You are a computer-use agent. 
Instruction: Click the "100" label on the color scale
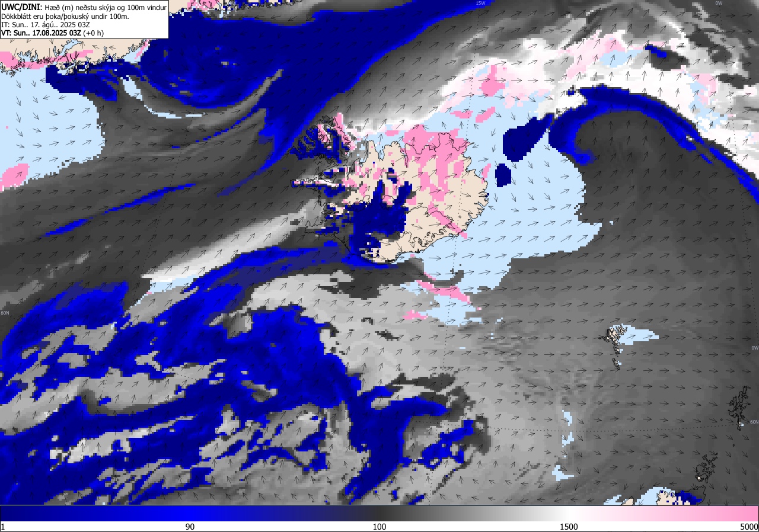[379, 527]
